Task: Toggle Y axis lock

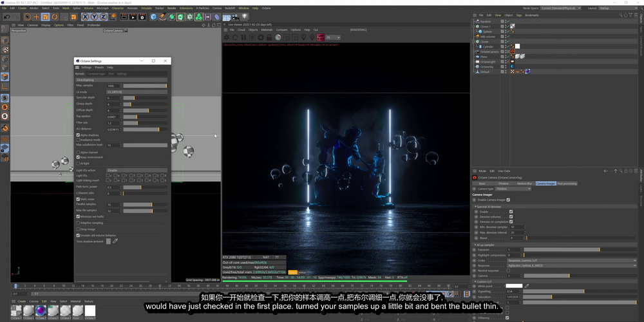Action: click(94, 17)
